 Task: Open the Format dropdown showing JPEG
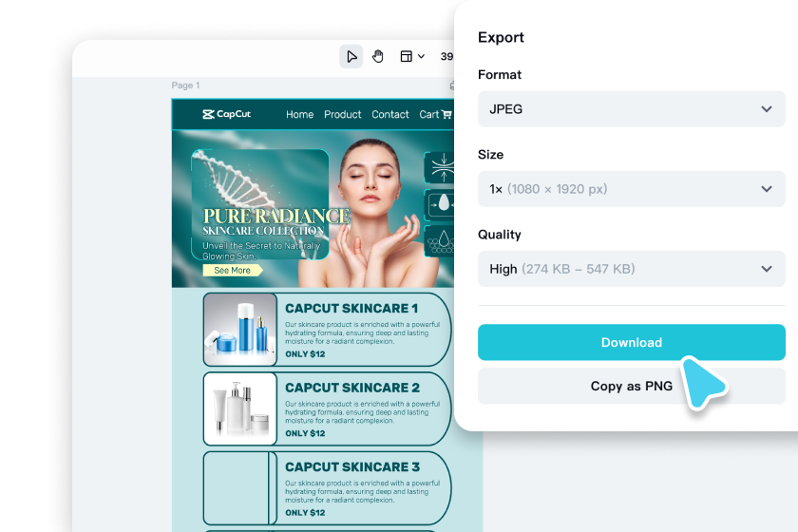(631, 109)
